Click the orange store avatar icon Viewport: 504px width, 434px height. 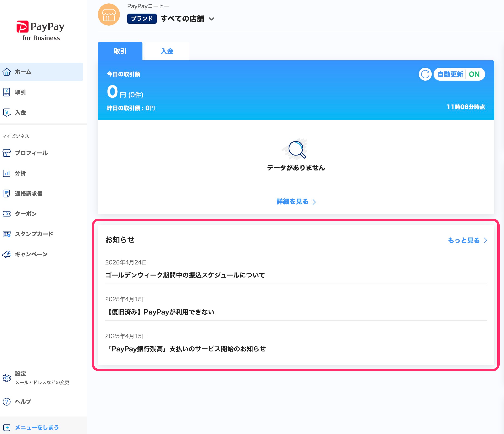[109, 15]
